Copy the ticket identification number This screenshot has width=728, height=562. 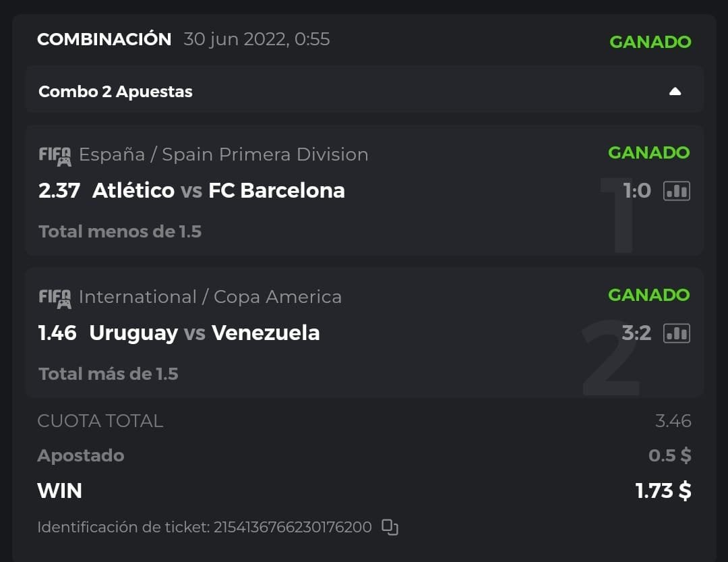pos(390,527)
